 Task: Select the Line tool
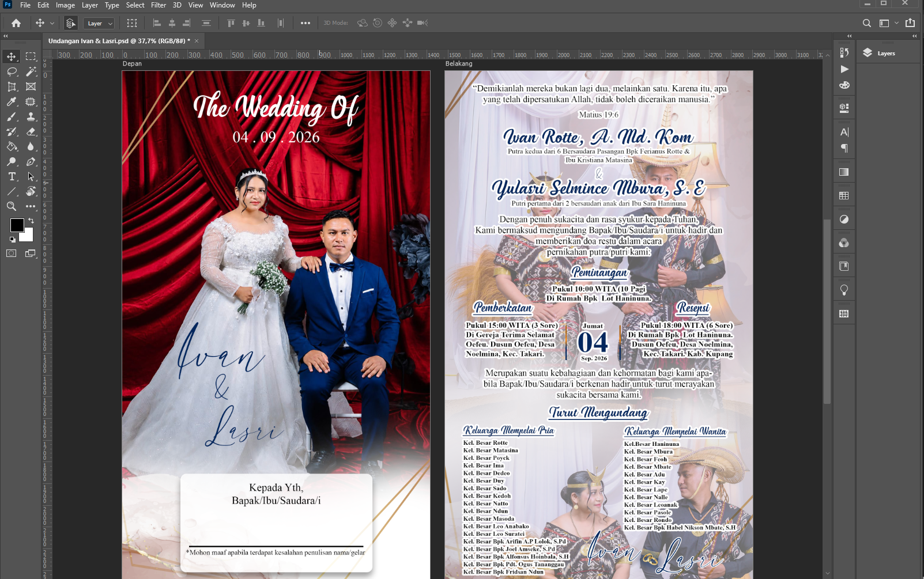point(12,191)
